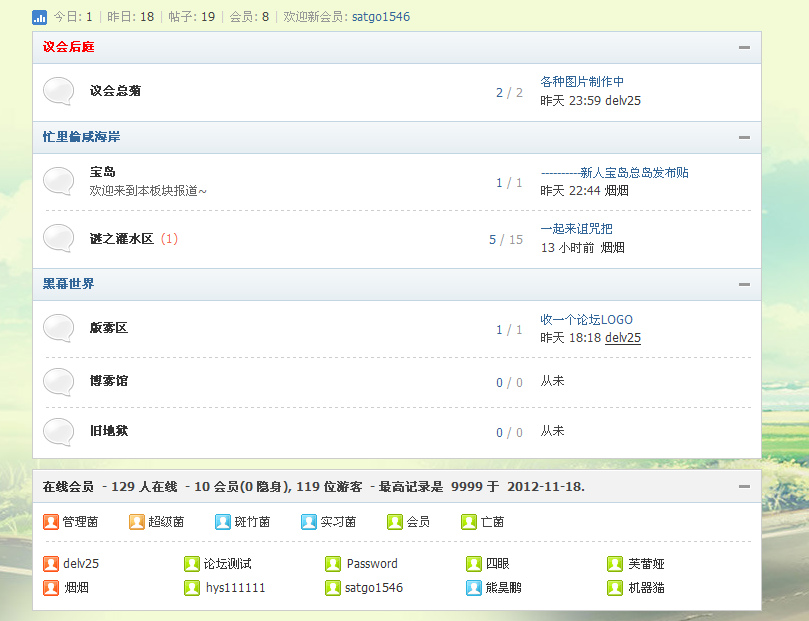The image size is (809, 621).
Task: Click the green 亡菌 legend icon
Action: 469,522
